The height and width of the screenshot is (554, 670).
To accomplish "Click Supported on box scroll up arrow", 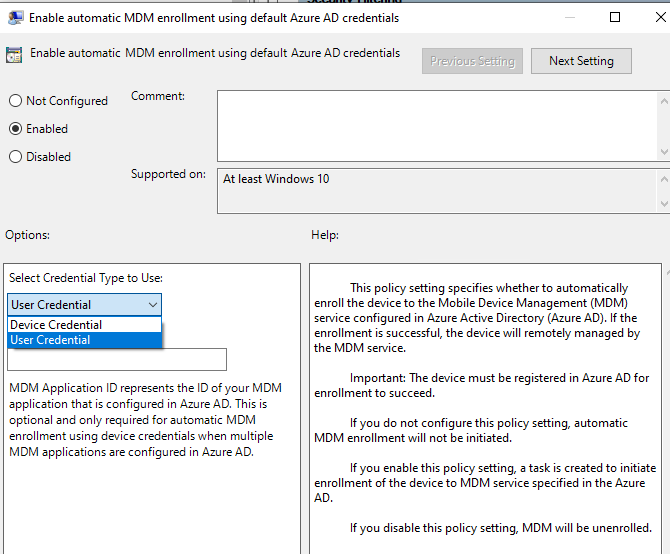I will point(664,179).
